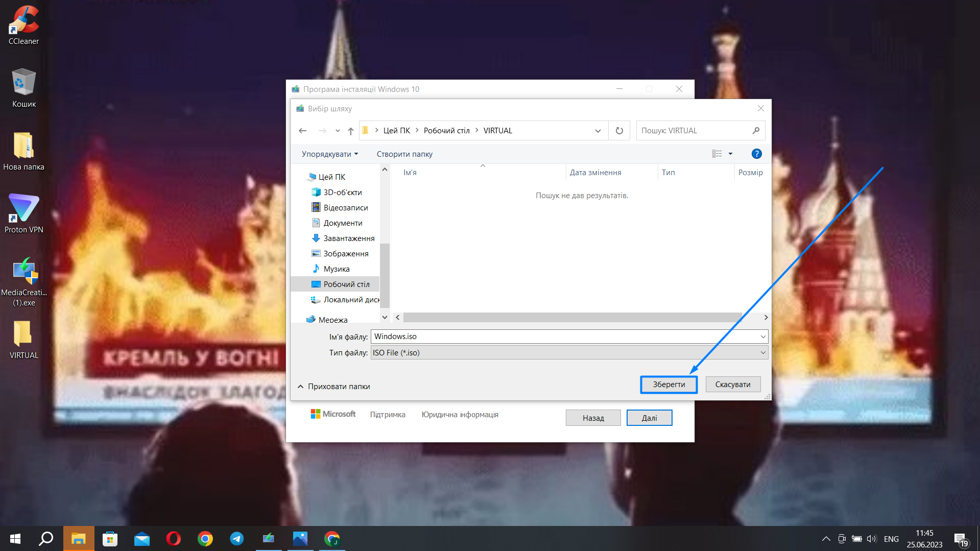Viewport: 980px width, 551px height.
Task: Switch to Windows setup program on the taskbar
Action: click(268, 539)
